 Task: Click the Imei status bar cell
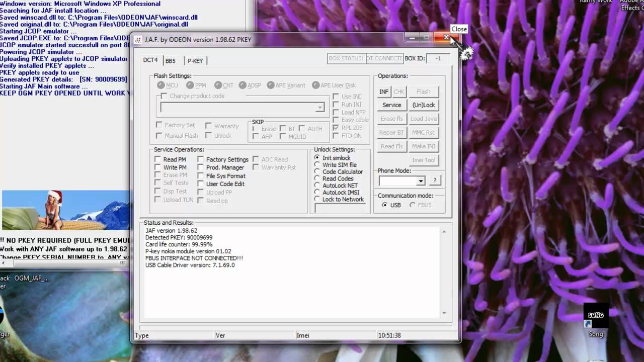tap(336, 335)
